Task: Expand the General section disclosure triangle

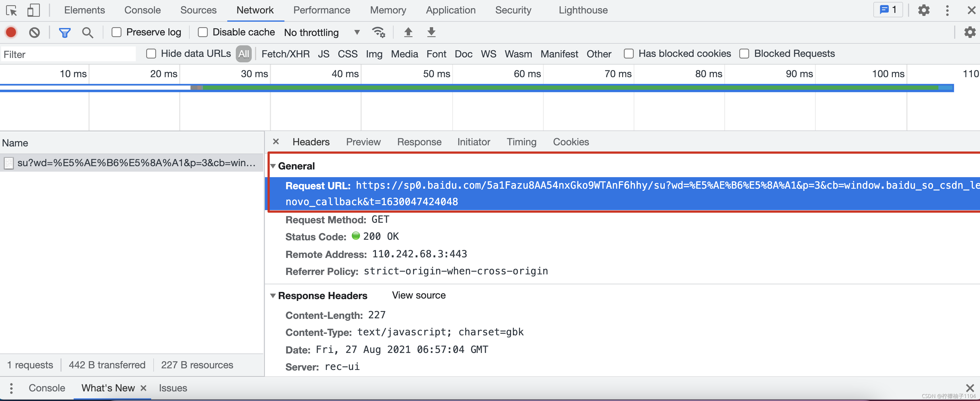Action: (x=274, y=166)
